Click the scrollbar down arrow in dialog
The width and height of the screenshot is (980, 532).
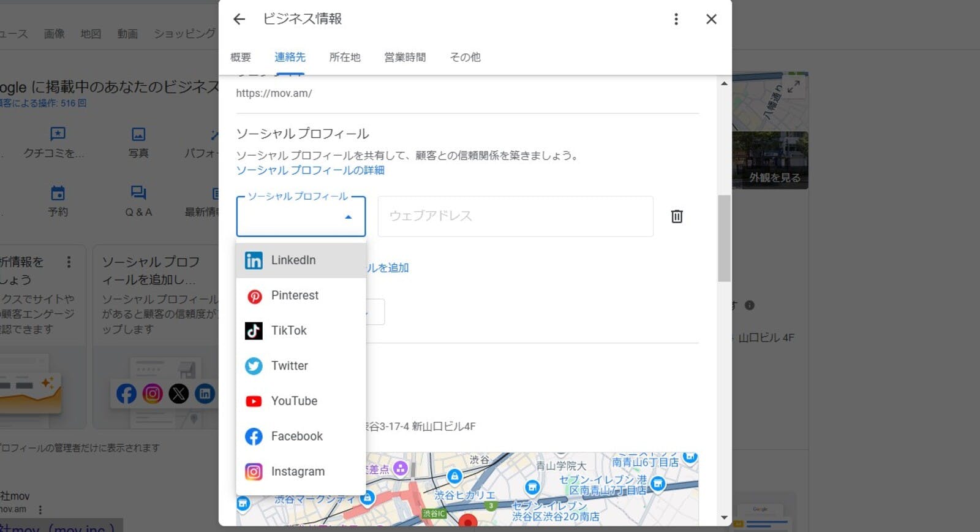click(724, 518)
